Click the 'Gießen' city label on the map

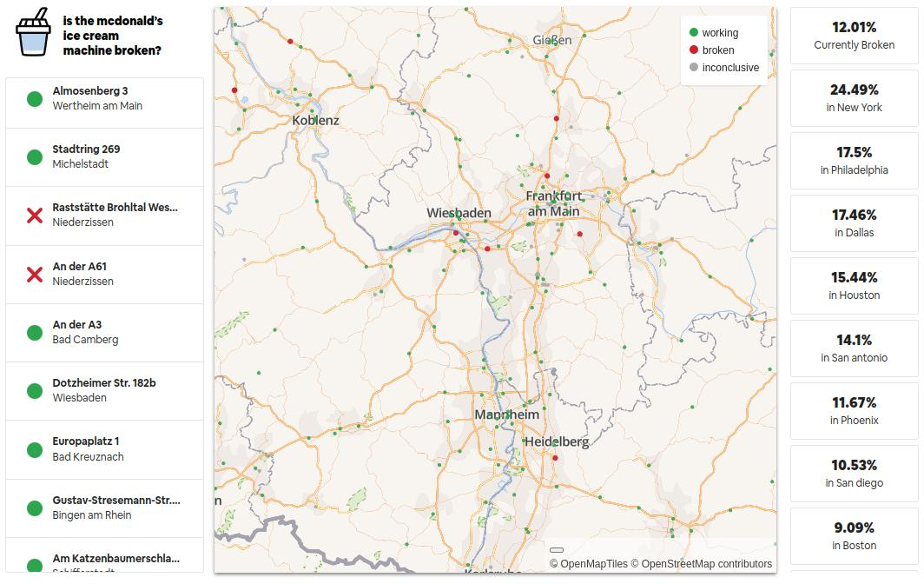(552, 40)
